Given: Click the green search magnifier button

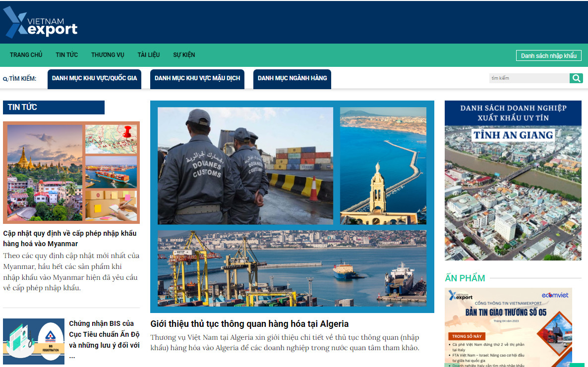Looking at the screenshot, I should (576, 78).
